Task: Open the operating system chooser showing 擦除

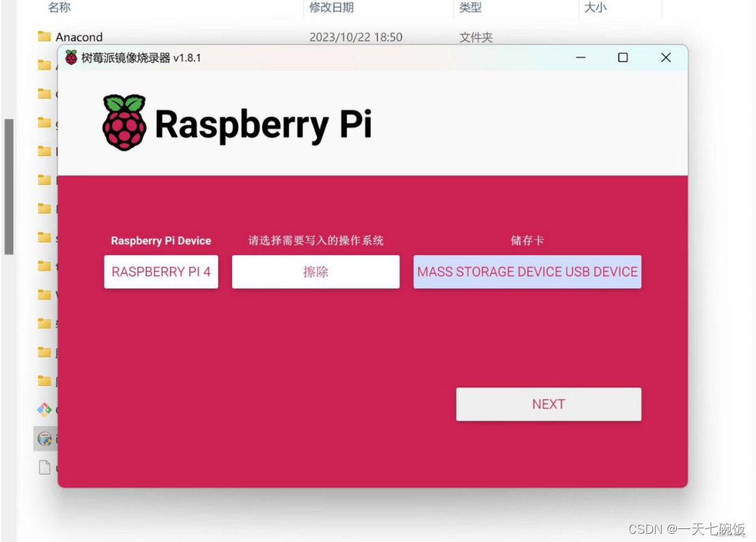Action: point(316,272)
